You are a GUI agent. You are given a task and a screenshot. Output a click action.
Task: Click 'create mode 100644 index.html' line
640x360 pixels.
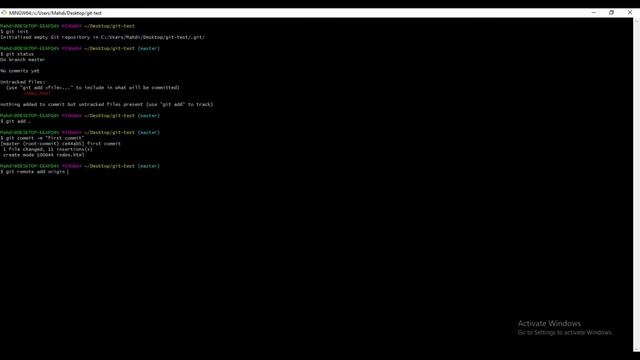point(44,155)
